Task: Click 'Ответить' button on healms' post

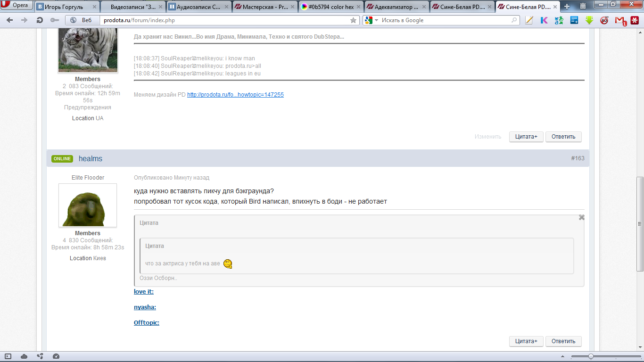Action: click(563, 341)
